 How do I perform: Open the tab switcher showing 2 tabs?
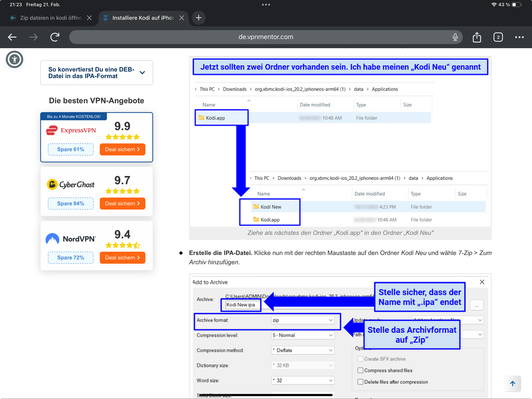498,37
